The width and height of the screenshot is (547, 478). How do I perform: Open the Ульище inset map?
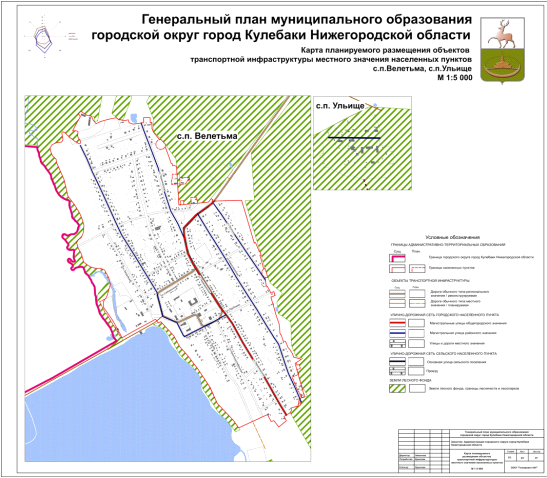pos(362,143)
